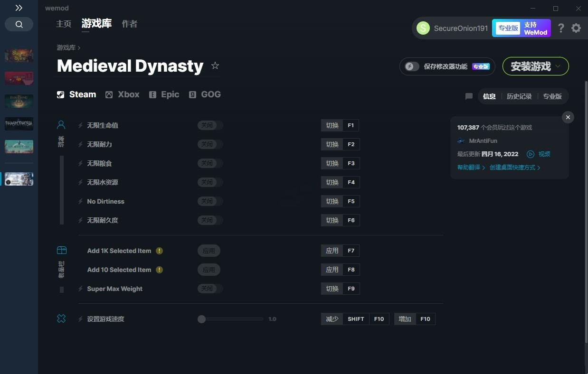Select the Epic platform tab
The height and width of the screenshot is (374, 588).
coord(164,94)
